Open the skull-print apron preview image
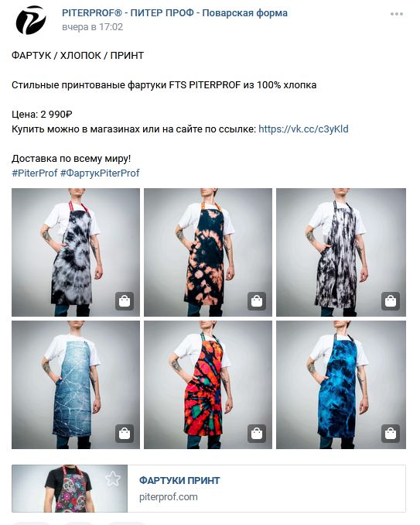 (x=70, y=489)
